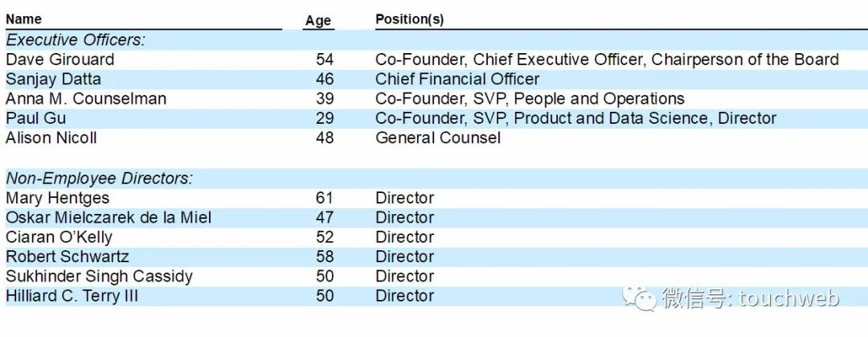
Task: Select the Executive Officers section heading
Action: [76, 40]
